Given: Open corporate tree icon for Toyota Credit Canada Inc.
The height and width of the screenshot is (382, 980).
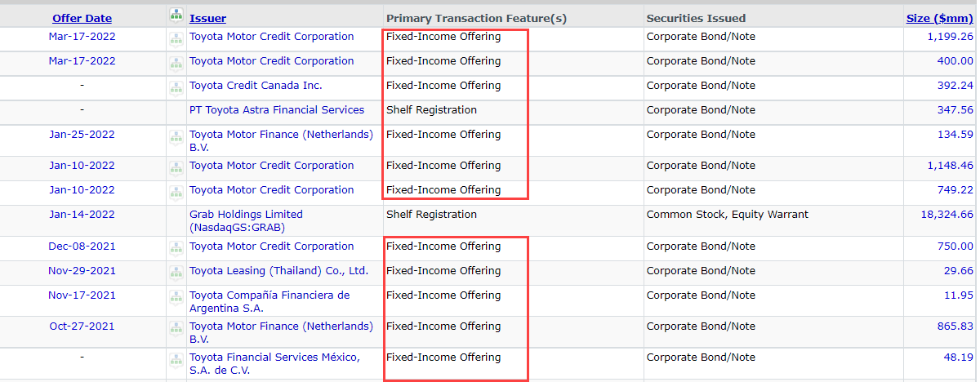Looking at the screenshot, I should coord(176,87).
